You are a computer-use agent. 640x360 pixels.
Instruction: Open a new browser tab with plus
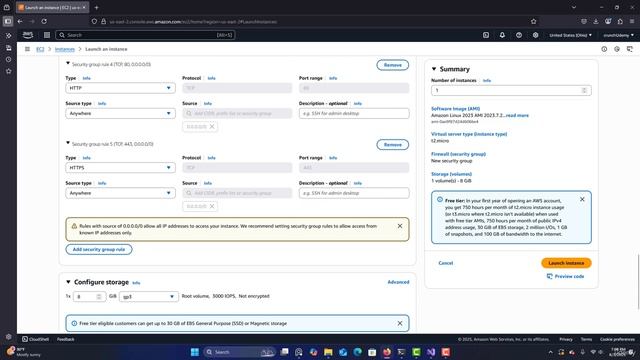[97, 7]
